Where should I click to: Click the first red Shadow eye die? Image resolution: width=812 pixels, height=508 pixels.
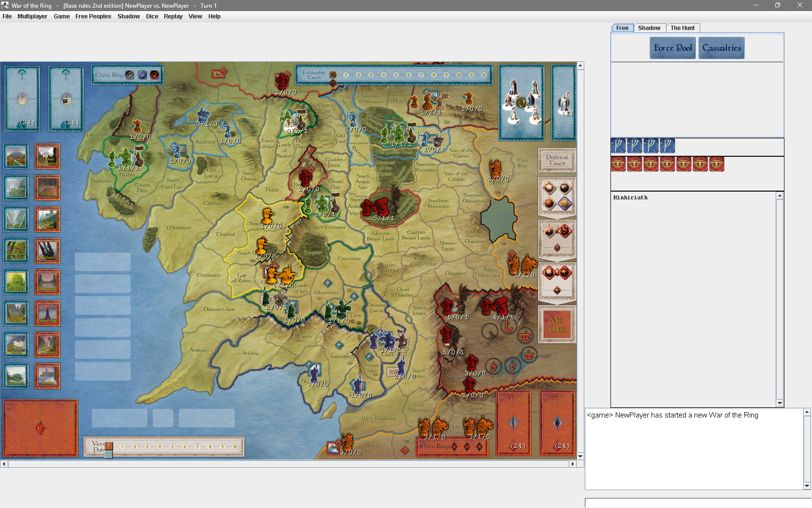click(x=618, y=164)
